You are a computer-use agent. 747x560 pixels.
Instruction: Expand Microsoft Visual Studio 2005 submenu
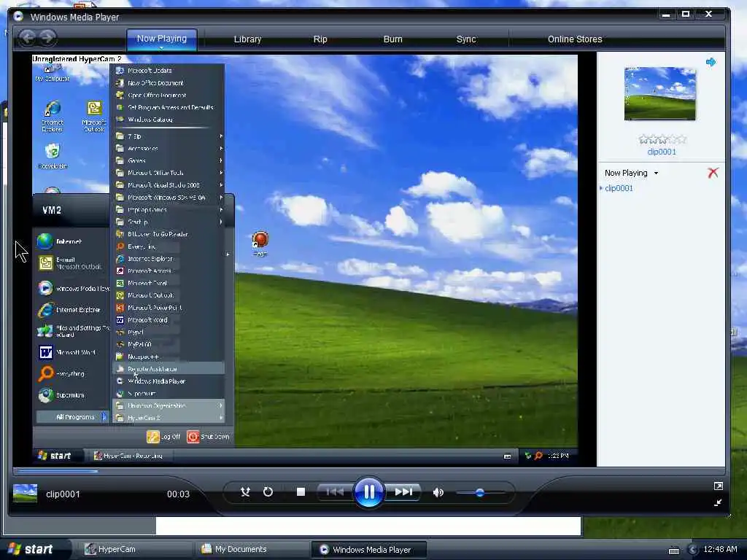click(x=169, y=185)
